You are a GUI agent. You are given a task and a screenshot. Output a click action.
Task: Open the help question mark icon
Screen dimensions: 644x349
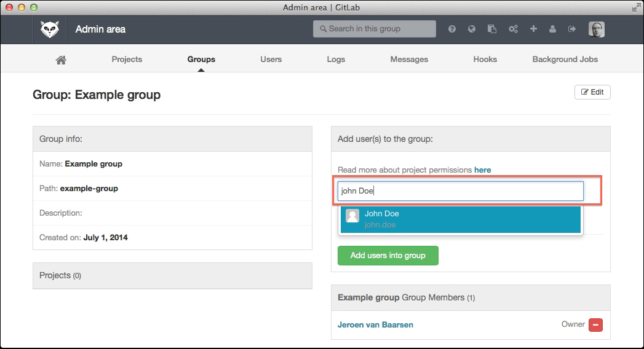point(452,29)
